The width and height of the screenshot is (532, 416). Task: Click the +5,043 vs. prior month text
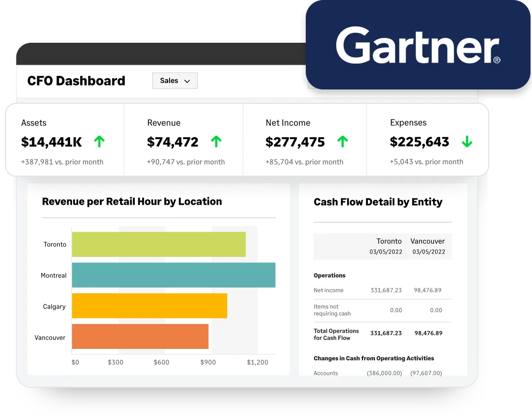[x=427, y=162]
